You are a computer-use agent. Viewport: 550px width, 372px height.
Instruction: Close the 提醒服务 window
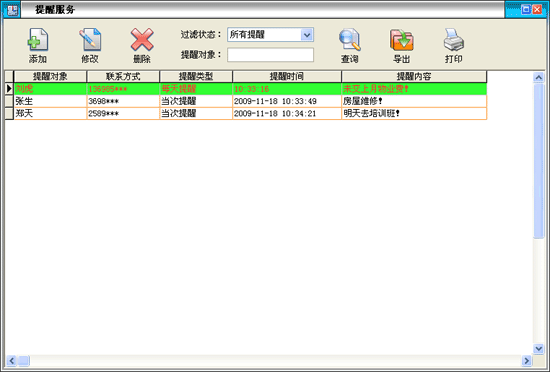(x=537, y=9)
